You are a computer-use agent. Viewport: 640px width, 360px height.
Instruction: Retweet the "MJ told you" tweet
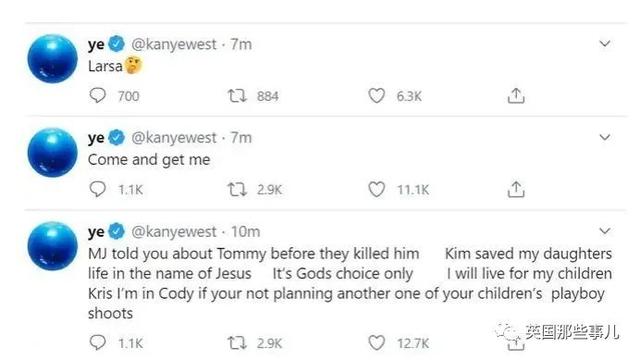(x=237, y=343)
